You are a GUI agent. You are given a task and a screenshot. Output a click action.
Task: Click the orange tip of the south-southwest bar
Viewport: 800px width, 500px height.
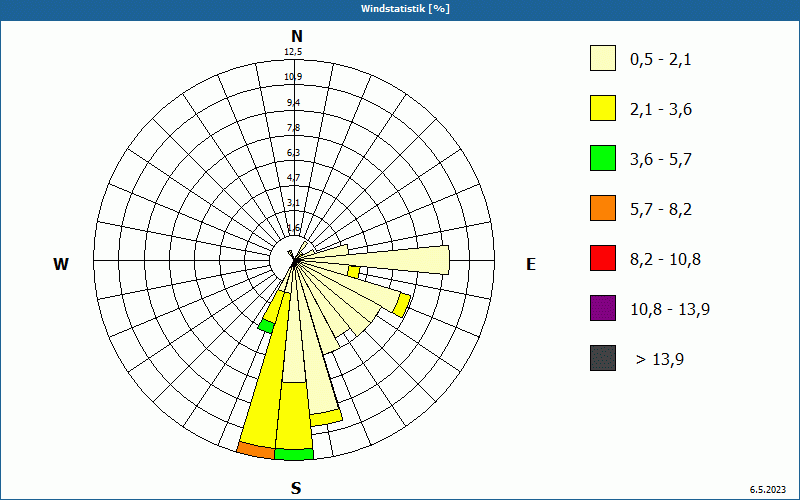pos(256,451)
